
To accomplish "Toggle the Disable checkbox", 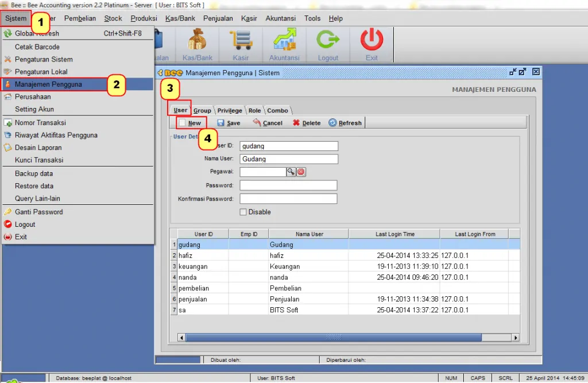I will click(243, 212).
